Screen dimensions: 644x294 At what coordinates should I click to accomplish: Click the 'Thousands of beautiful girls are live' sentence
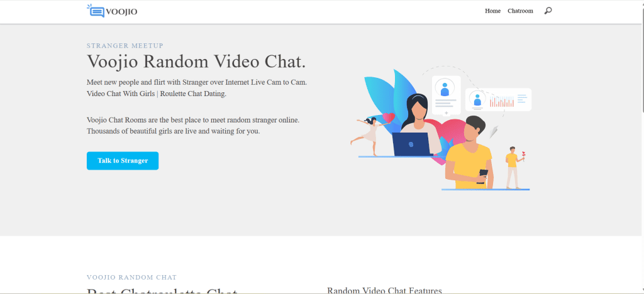(x=174, y=132)
